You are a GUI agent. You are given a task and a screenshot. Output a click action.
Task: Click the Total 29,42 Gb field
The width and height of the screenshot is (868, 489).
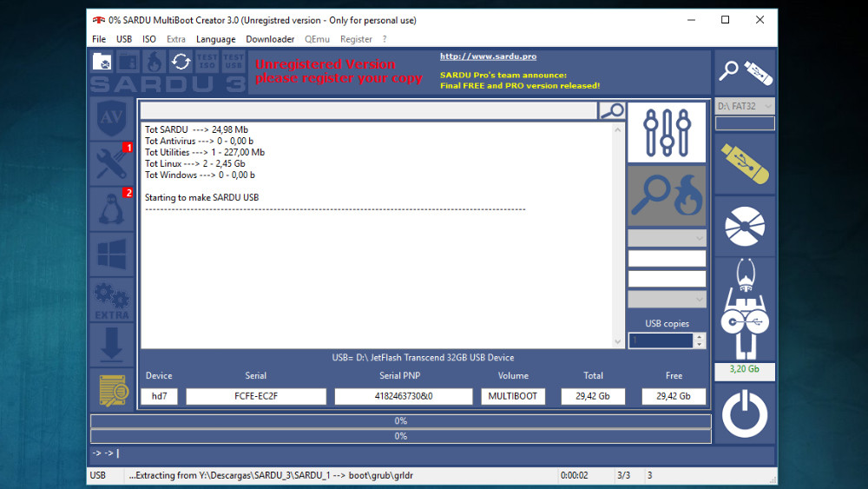tap(593, 396)
